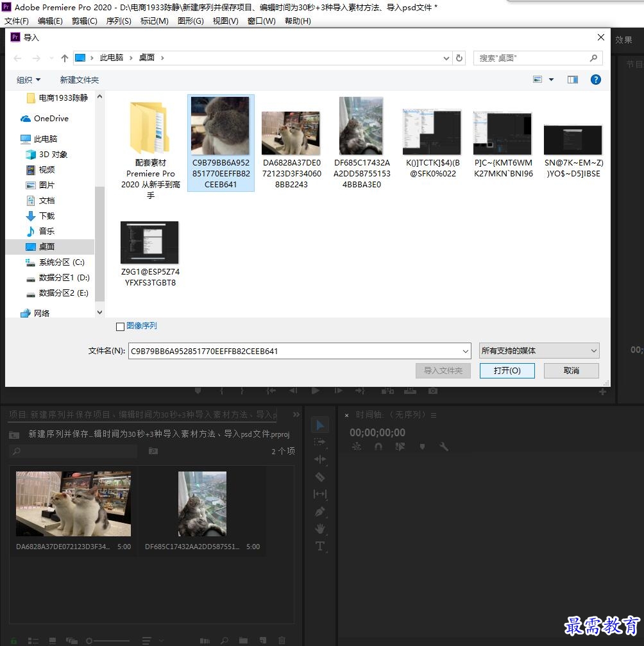644x646 pixels.
Task: Select the Hand tool
Action: click(x=319, y=529)
